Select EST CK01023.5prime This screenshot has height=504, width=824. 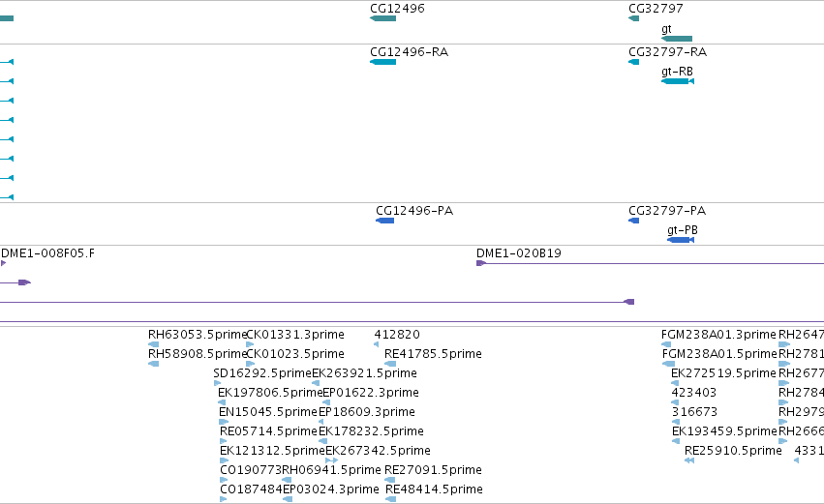[295, 354]
